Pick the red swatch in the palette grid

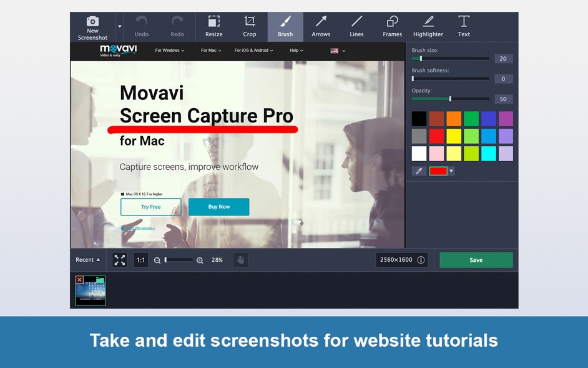[x=436, y=136]
